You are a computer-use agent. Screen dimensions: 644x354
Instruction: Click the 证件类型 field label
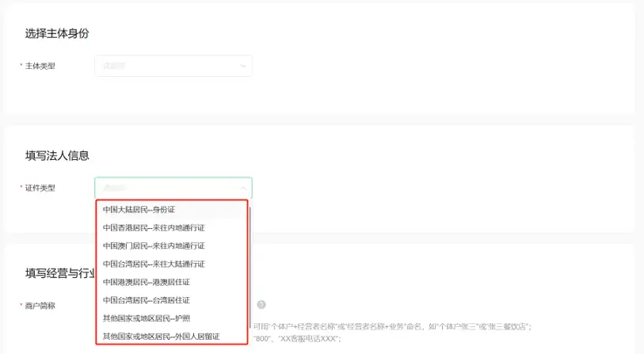coord(40,188)
